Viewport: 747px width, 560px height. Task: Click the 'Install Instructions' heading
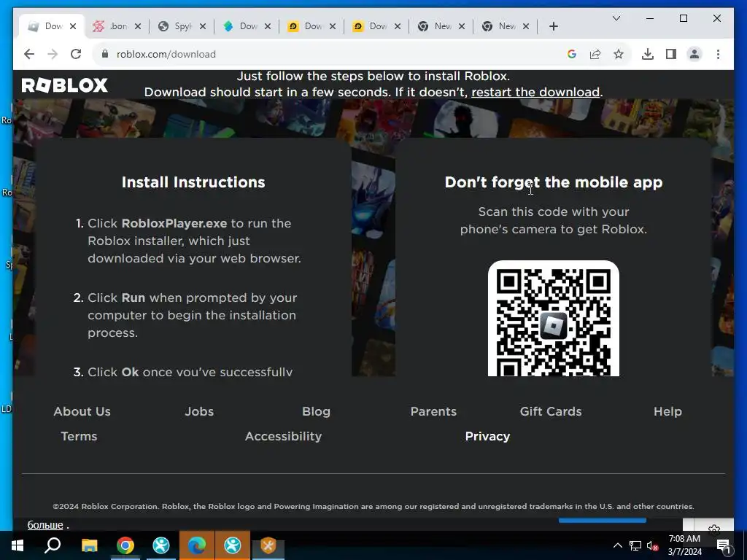[193, 182]
